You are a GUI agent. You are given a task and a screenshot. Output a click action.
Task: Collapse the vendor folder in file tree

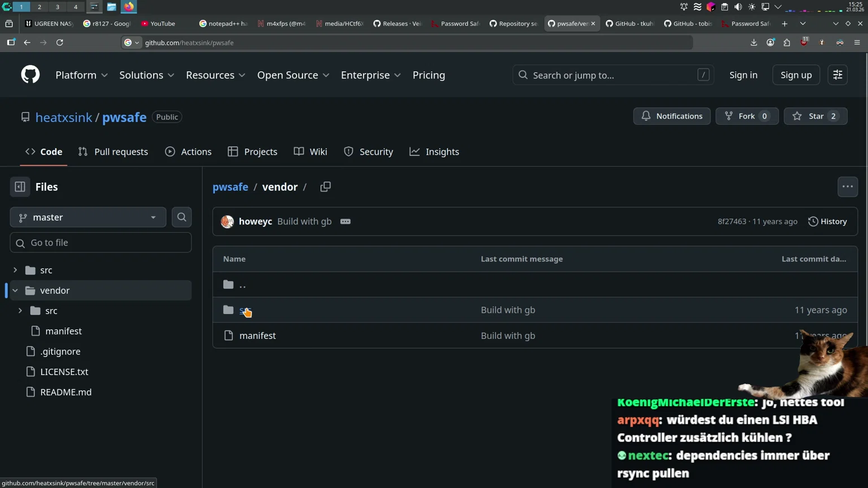click(15, 290)
